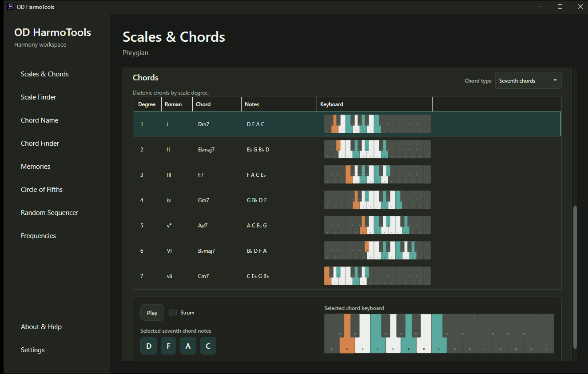Open Settings in the sidebar
Screen dimensions: 588x374
point(33,350)
